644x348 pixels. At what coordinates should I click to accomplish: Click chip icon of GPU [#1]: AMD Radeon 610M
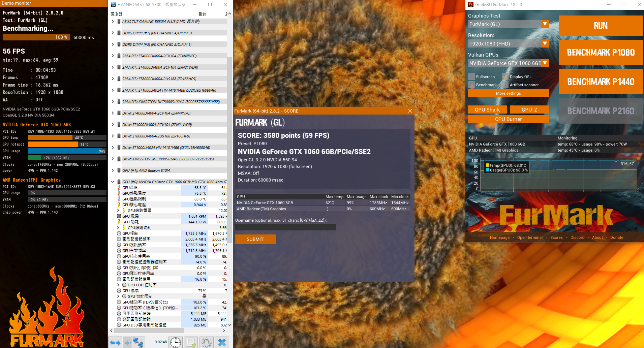click(x=119, y=170)
